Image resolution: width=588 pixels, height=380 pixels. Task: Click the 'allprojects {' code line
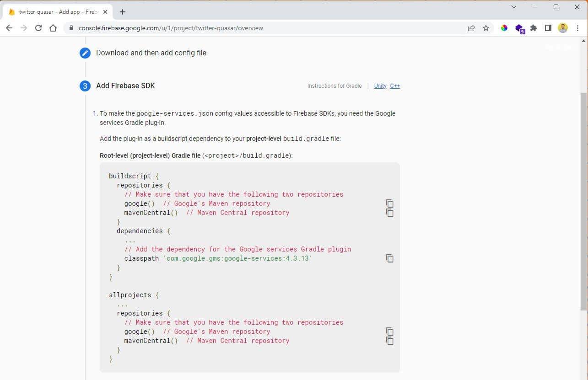pyautogui.click(x=134, y=295)
